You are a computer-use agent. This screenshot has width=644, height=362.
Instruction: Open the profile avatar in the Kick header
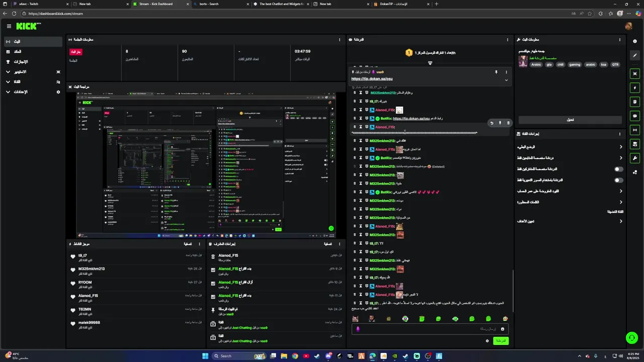pyautogui.click(x=628, y=26)
